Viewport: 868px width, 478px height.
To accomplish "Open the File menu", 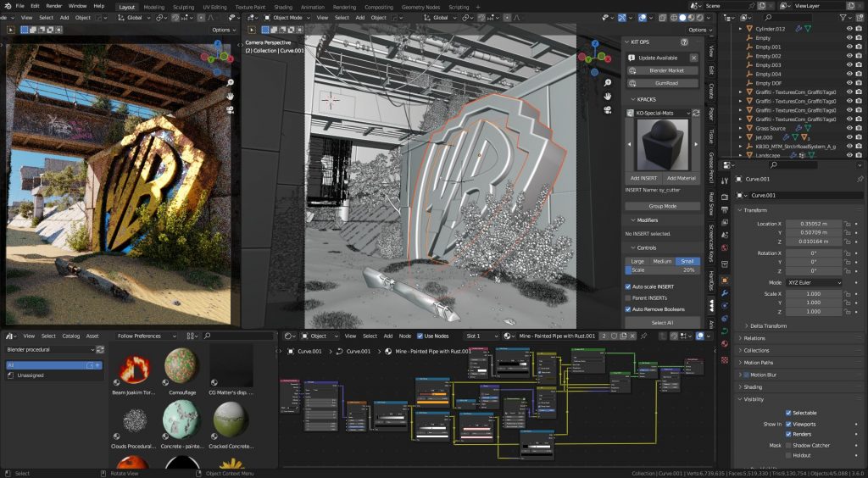I will click(19, 6).
